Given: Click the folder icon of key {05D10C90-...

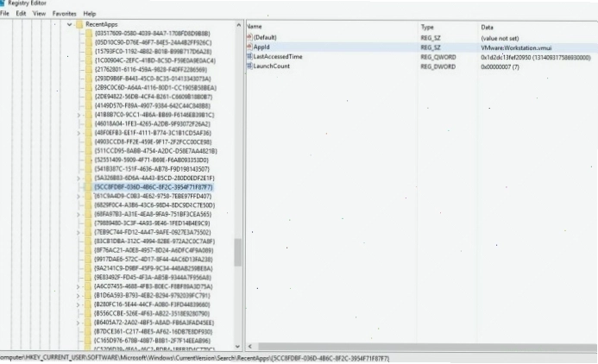Looking at the screenshot, I should [89, 42].
